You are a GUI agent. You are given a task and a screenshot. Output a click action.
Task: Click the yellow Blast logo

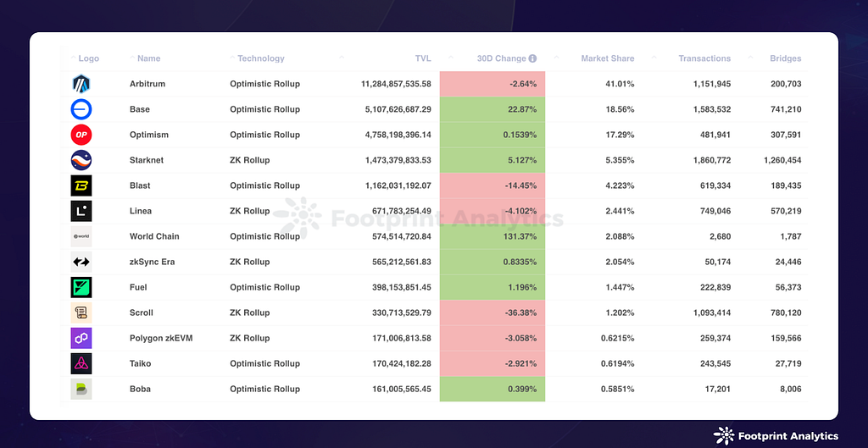[x=81, y=185]
